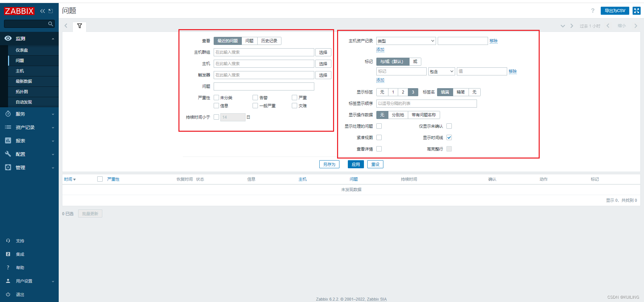This screenshot has width=644, height=302.
Task: Click the 报表 chart icon
Action: click(x=8, y=141)
